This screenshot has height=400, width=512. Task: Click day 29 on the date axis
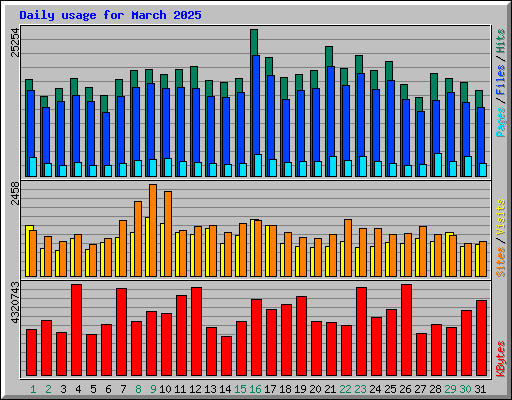coord(450,389)
